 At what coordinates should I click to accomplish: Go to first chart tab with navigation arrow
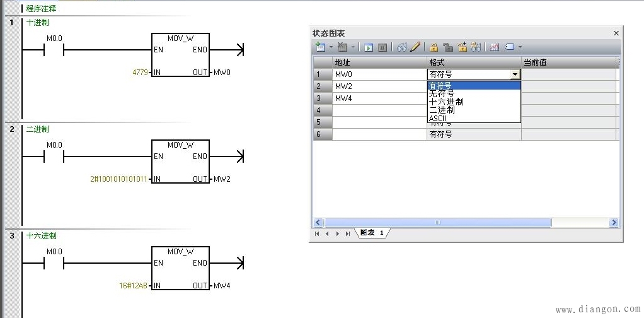pos(317,233)
